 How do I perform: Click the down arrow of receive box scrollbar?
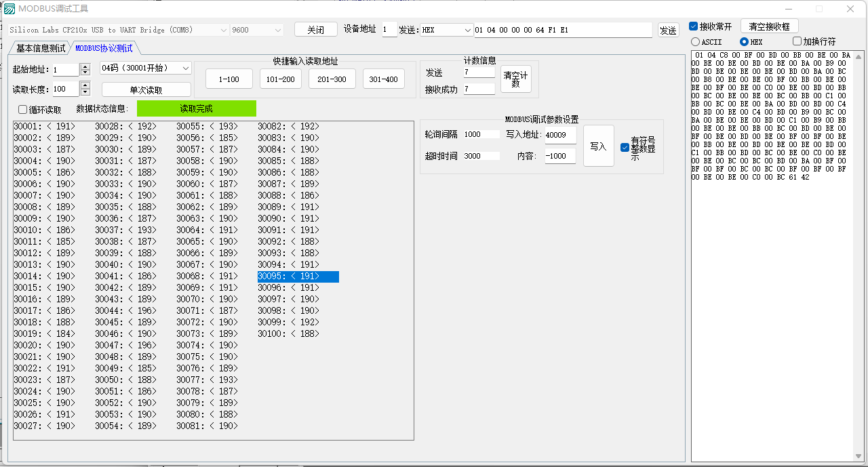point(859,456)
